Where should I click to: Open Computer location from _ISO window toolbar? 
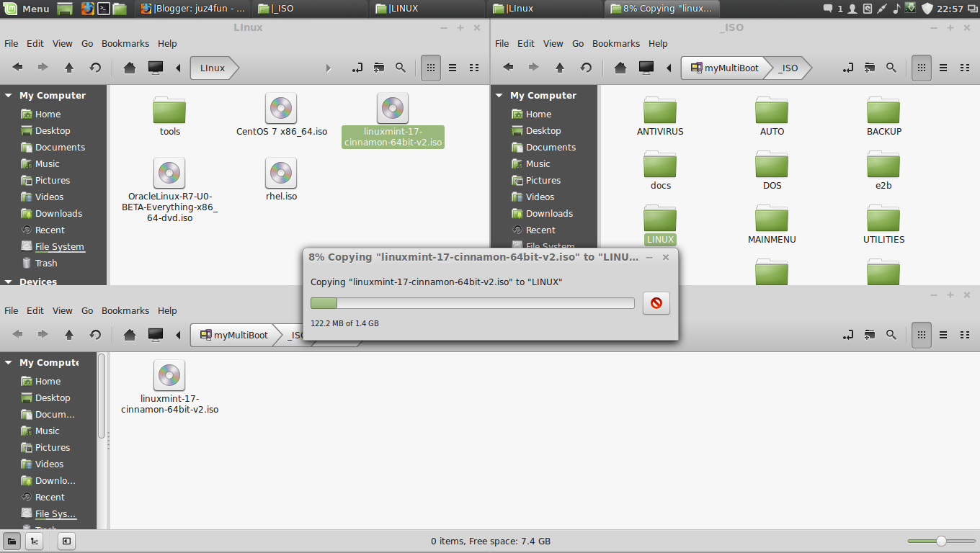646,68
